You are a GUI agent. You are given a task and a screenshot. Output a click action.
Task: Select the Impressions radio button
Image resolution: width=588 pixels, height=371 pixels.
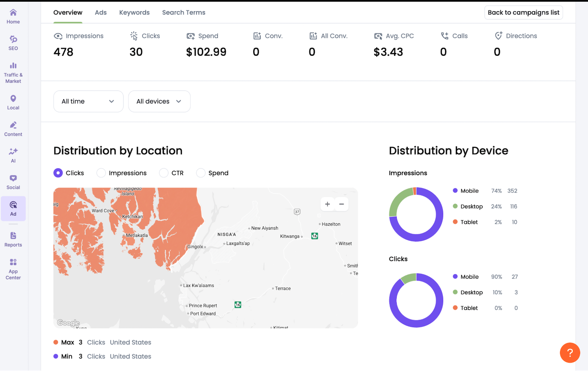point(101,173)
